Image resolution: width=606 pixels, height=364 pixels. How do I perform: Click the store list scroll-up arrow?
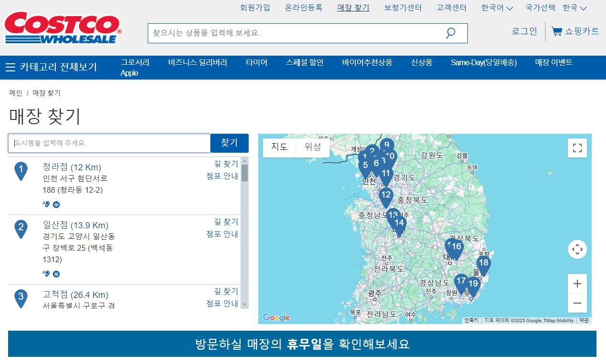(x=244, y=160)
